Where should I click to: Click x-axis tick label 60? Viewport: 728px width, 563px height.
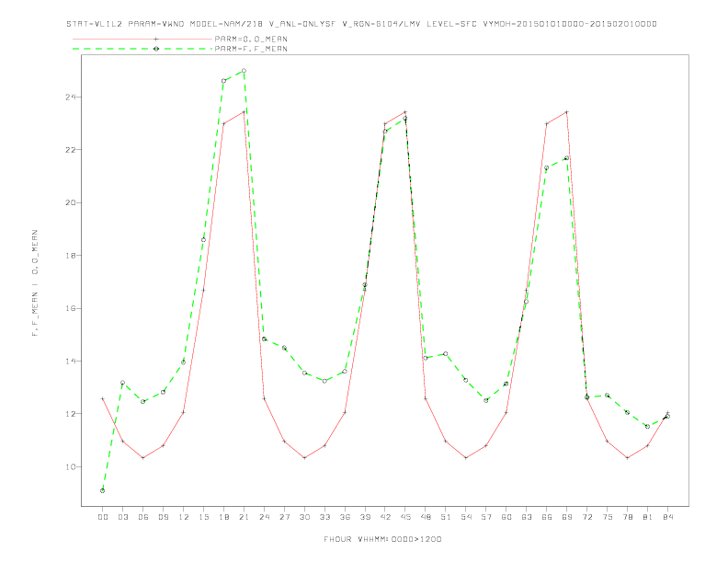pyautogui.click(x=506, y=517)
